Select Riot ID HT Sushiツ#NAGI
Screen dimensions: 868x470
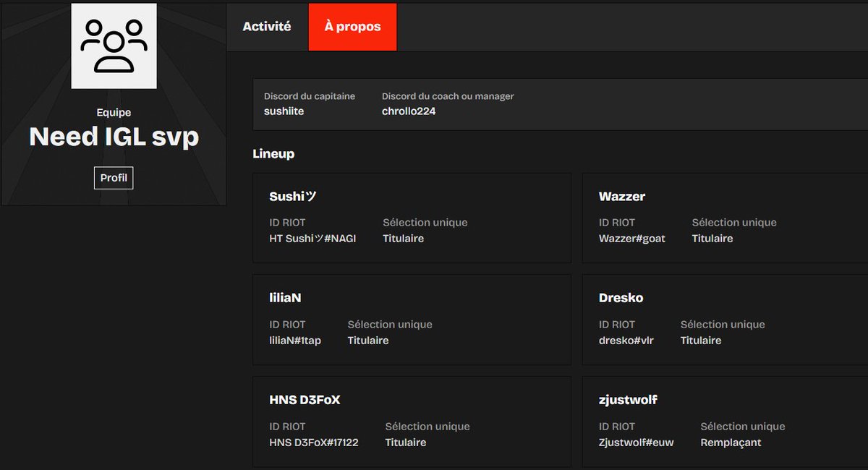point(312,239)
